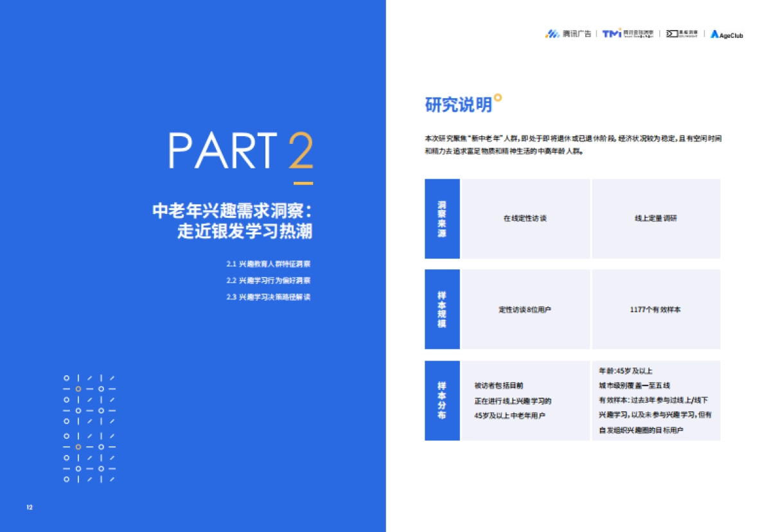Image resolution: width=771 pixels, height=532 pixels.
Task: Open section 2.2 兴趣学习行为偏好洞察
Action: [x=270, y=280]
